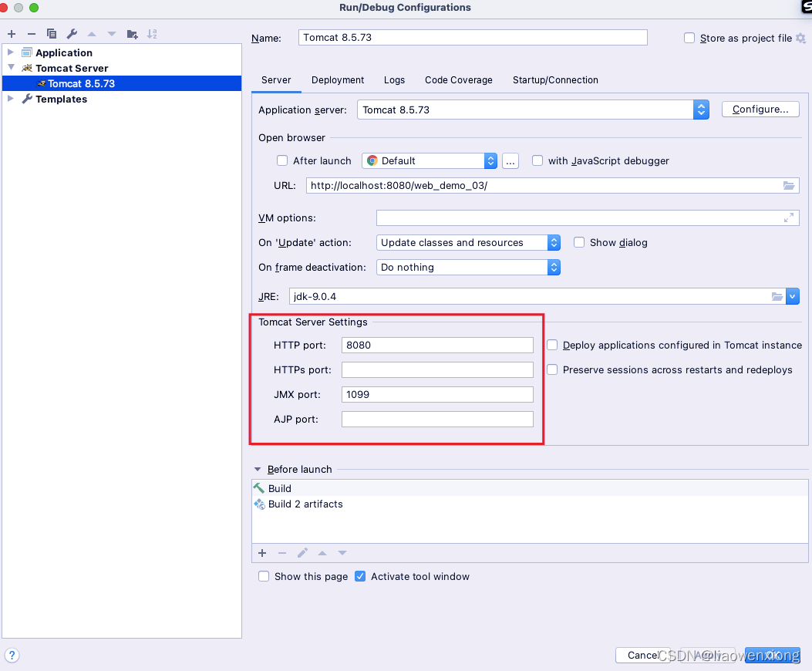Viewport: 812px width, 671px height.
Task: Enable Deploy applications configured in Tomcat instance
Action: pyautogui.click(x=553, y=345)
